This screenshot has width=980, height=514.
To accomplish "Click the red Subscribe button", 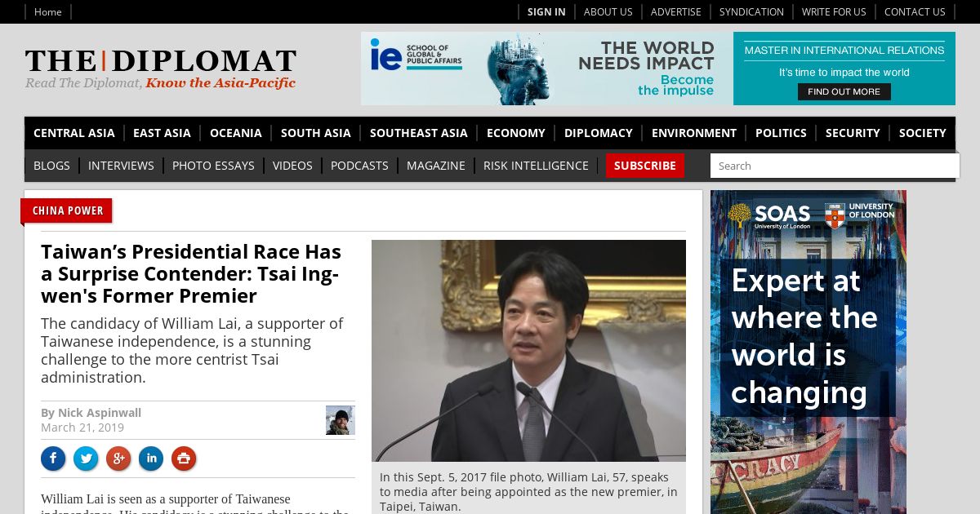I will point(645,166).
